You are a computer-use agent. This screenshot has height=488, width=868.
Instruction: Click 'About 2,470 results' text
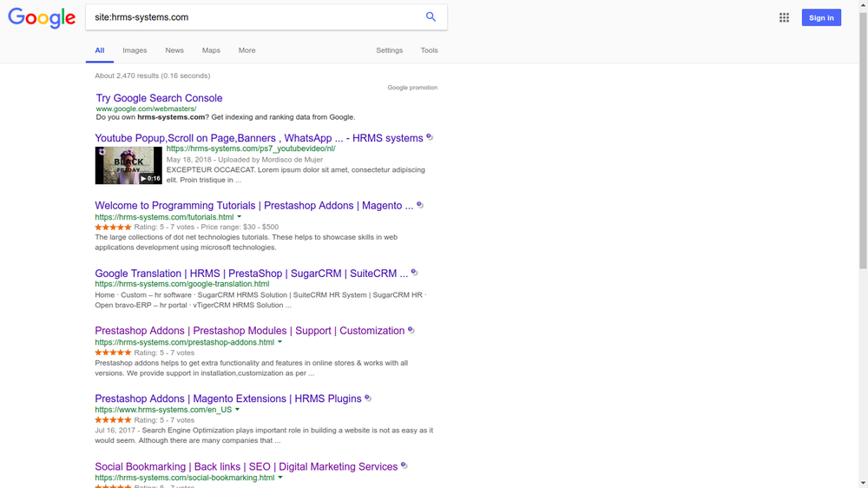click(x=128, y=76)
